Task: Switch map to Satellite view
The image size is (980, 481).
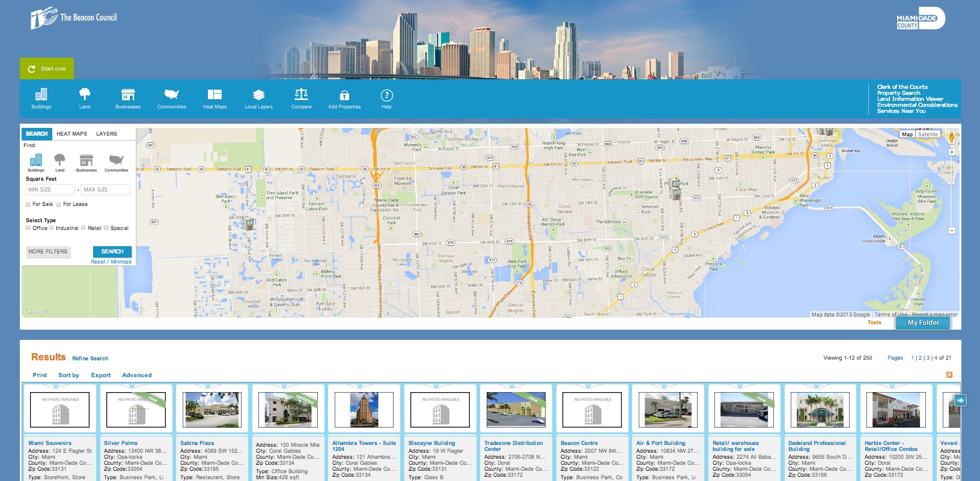Action: tap(928, 135)
